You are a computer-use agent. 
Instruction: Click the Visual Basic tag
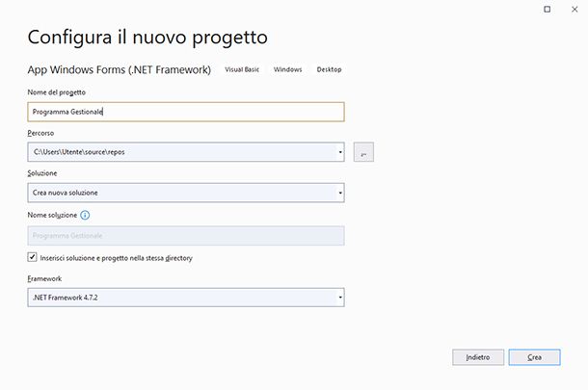coord(244,69)
